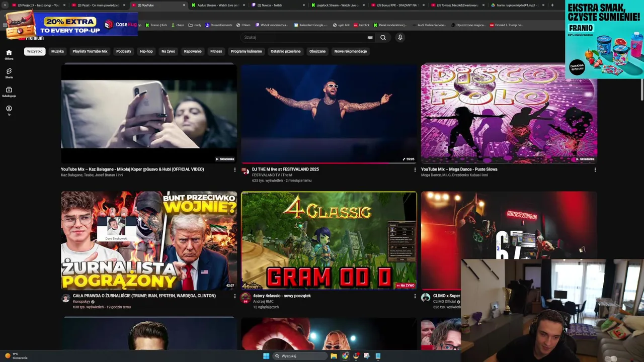Open the DJ THE M concert thumbnail

pos(329,114)
